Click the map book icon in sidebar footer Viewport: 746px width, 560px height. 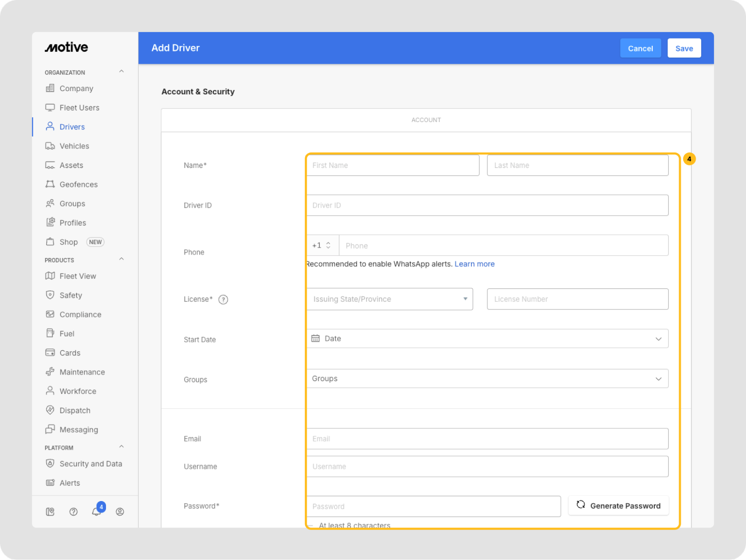[50, 511]
